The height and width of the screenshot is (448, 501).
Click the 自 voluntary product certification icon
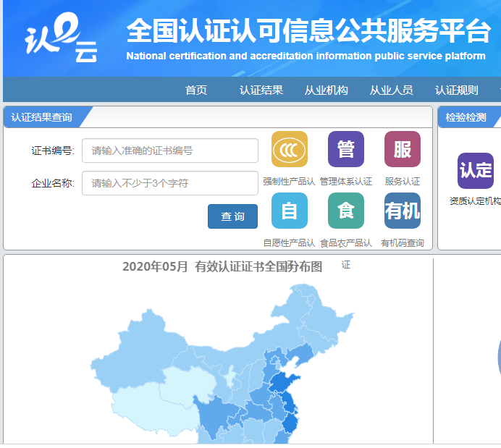click(x=289, y=211)
